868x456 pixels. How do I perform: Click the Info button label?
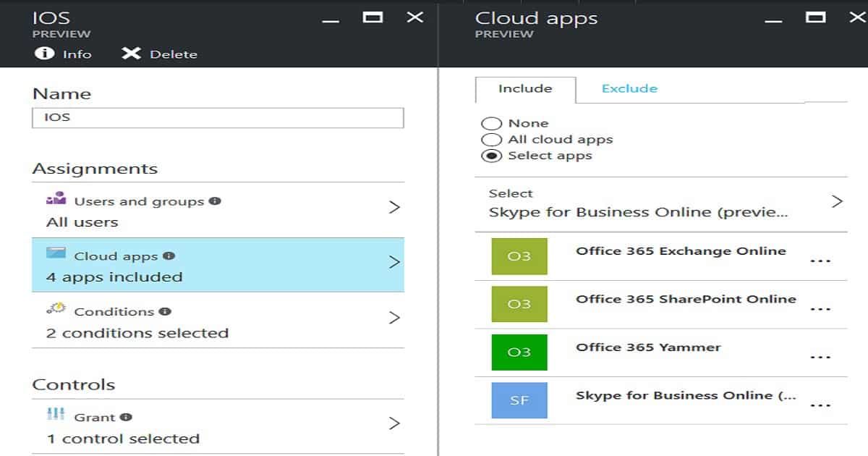pos(77,54)
